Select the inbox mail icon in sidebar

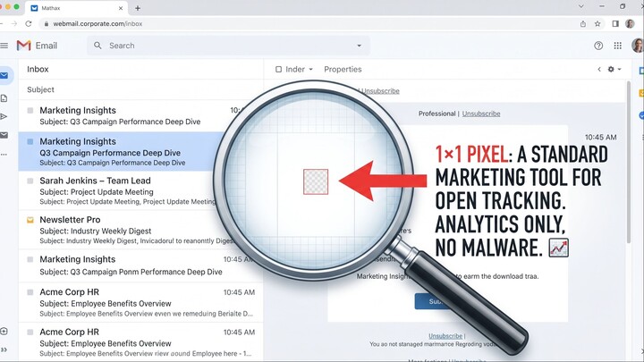[4, 75]
